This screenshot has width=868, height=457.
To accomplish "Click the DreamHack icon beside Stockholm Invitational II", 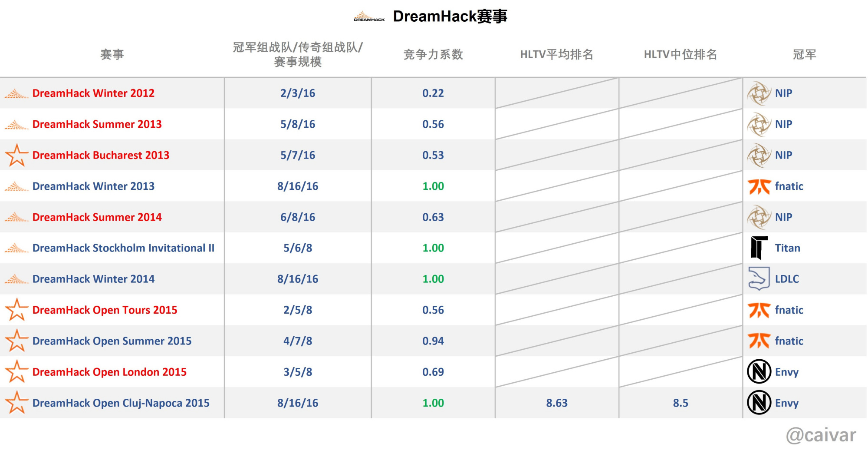I will [x=16, y=248].
